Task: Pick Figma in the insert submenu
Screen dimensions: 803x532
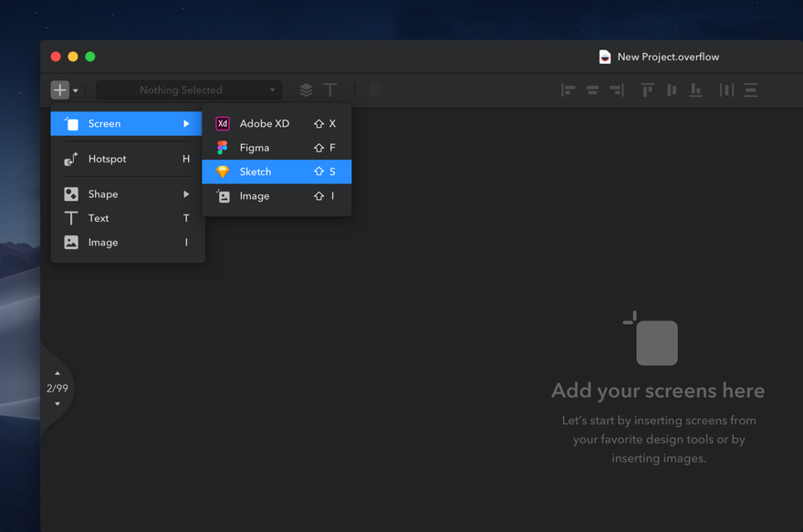Action: (276, 148)
